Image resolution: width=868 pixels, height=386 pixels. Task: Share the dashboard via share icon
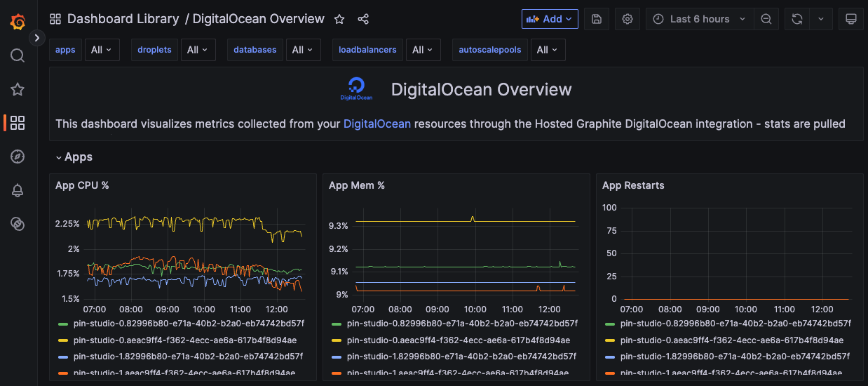(363, 19)
